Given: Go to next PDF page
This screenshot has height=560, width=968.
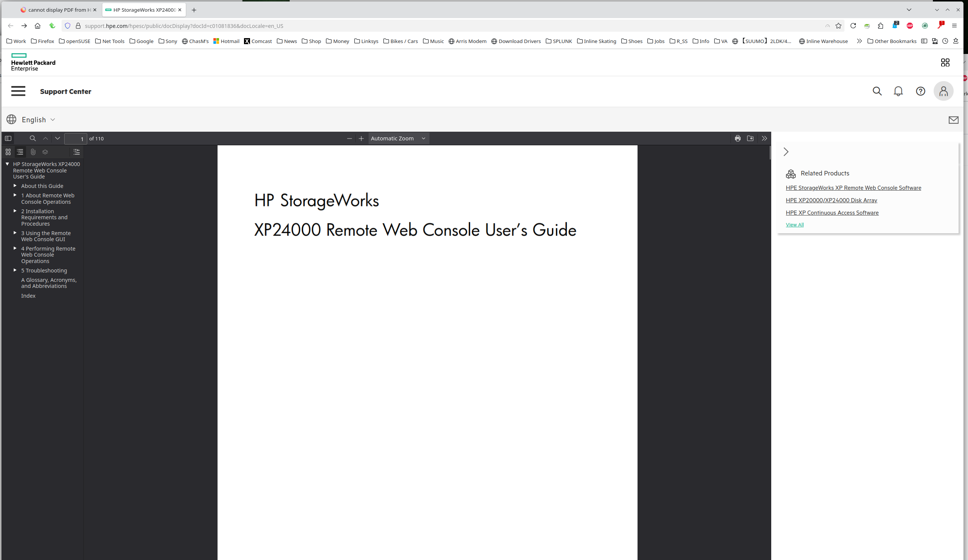Looking at the screenshot, I should 58,138.
